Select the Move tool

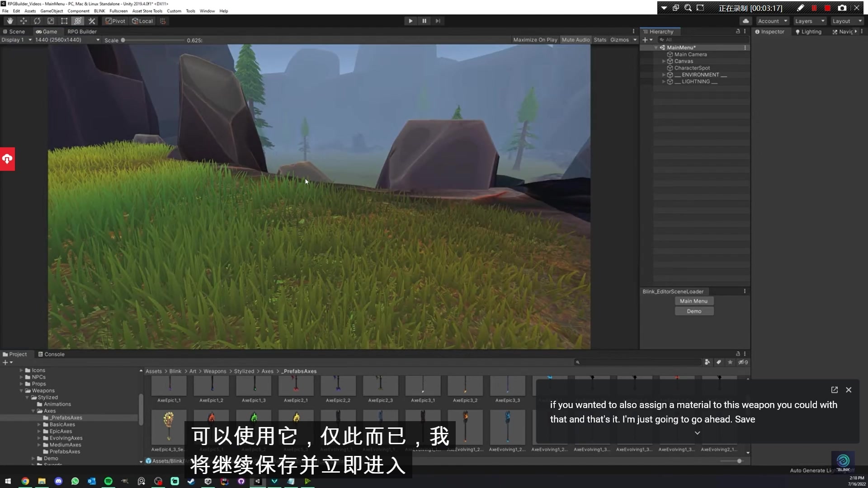tap(23, 21)
